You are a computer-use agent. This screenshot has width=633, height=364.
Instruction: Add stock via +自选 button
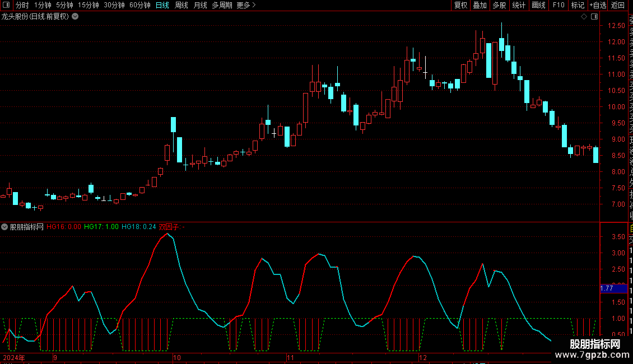tap(598, 5)
